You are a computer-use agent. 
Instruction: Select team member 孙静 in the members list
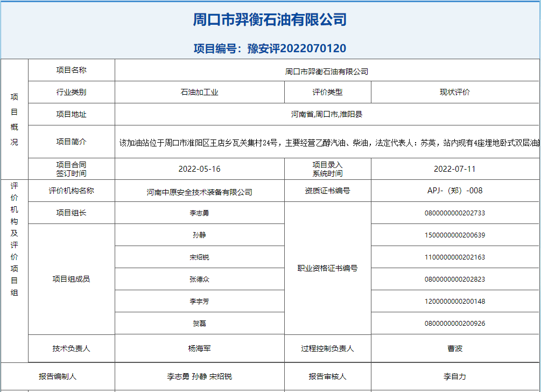coord(199,235)
